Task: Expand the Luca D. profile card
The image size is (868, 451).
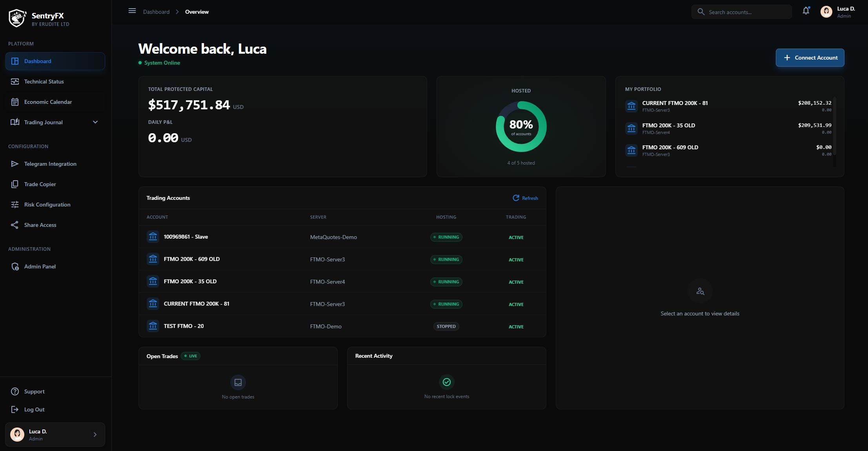Action: (55, 435)
